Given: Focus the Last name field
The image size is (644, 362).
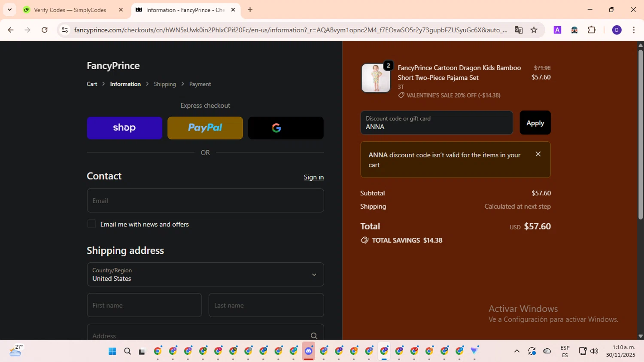Looking at the screenshot, I should tap(266, 305).
